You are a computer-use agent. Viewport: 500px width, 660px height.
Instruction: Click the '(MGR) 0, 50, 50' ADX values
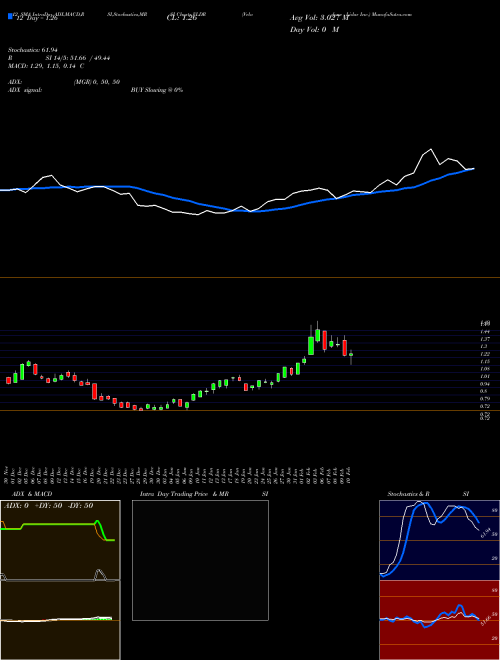(x=97, y=82)
